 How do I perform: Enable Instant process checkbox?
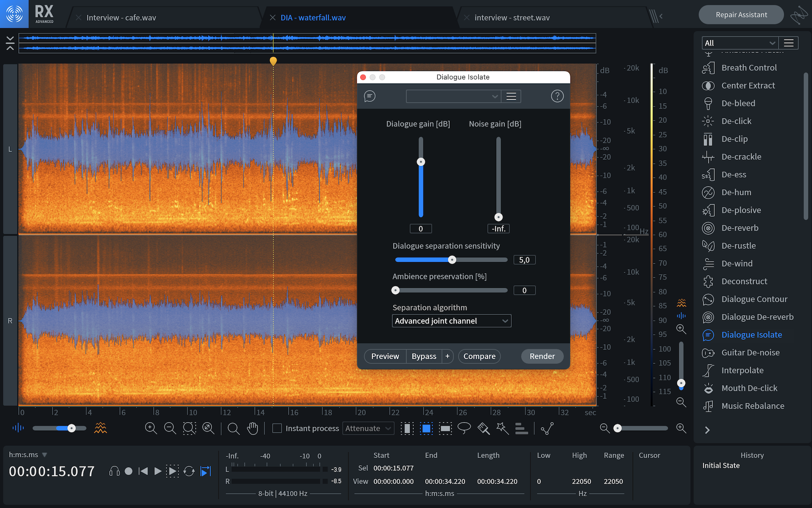(277, 428)
